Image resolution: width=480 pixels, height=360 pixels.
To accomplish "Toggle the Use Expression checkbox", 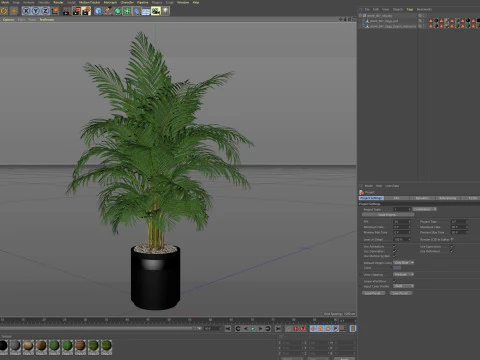I will pos(452,247).
